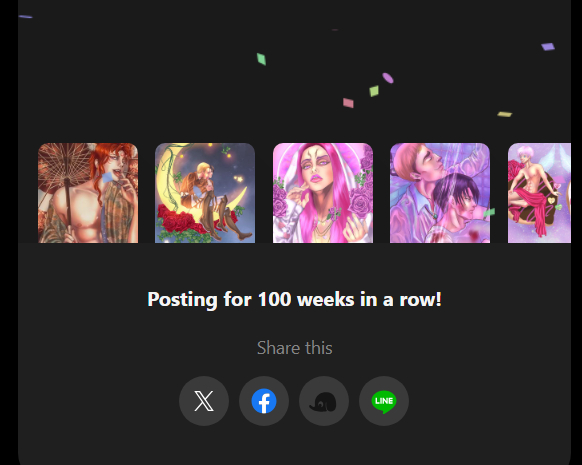Open the partially visible pink-haired fairy artwork
The image size is (582, 465).
point(539,193)
